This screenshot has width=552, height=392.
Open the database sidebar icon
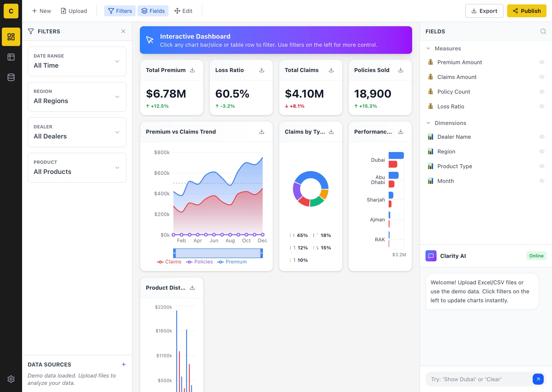click(x=11, y=77)
